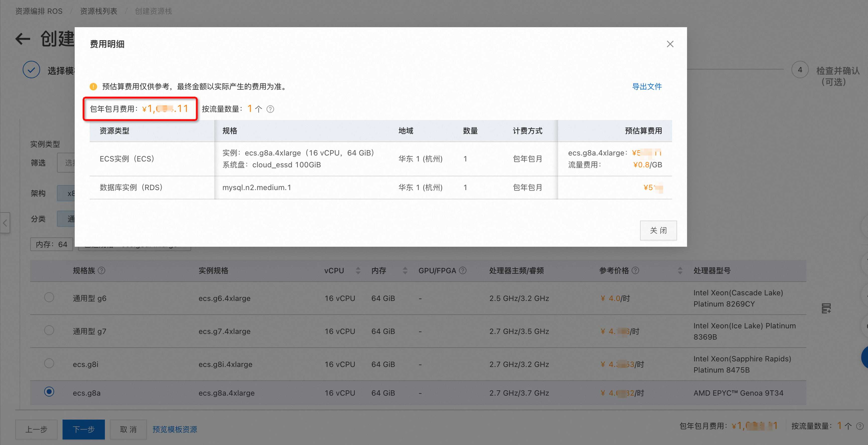Viewport: 868px width, 445px height.
Task: Click help icon next to 参考价格 header
Action: pyautogui.click(x=635, y=270)
